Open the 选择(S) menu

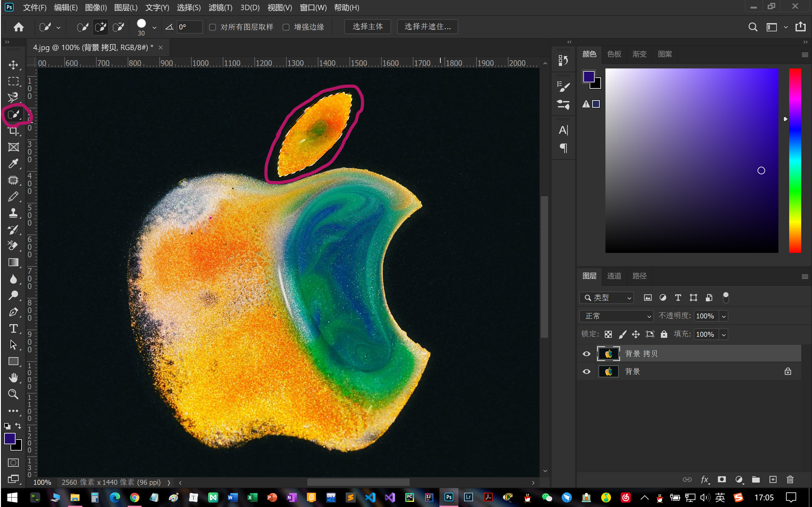point(189,7)
